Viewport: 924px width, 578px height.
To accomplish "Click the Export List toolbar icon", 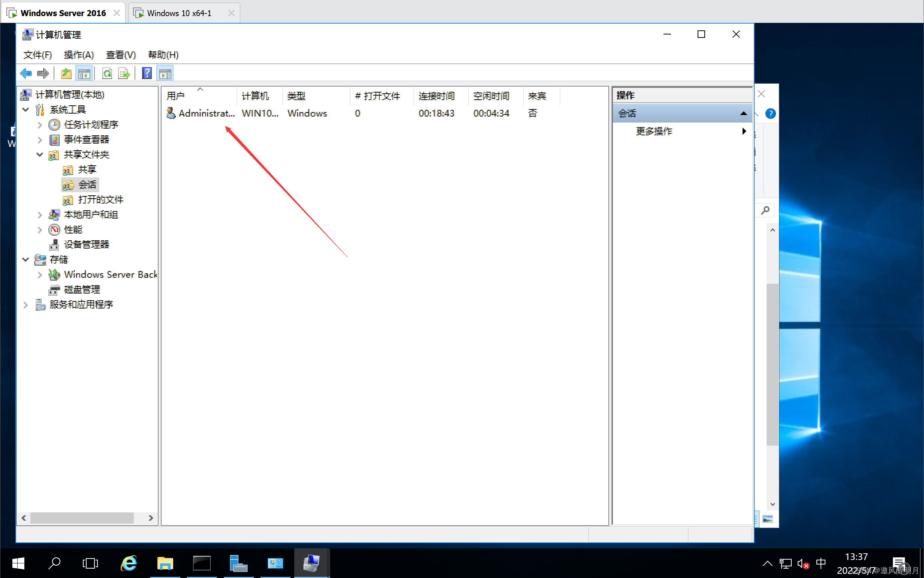I will tap(124, 73).
